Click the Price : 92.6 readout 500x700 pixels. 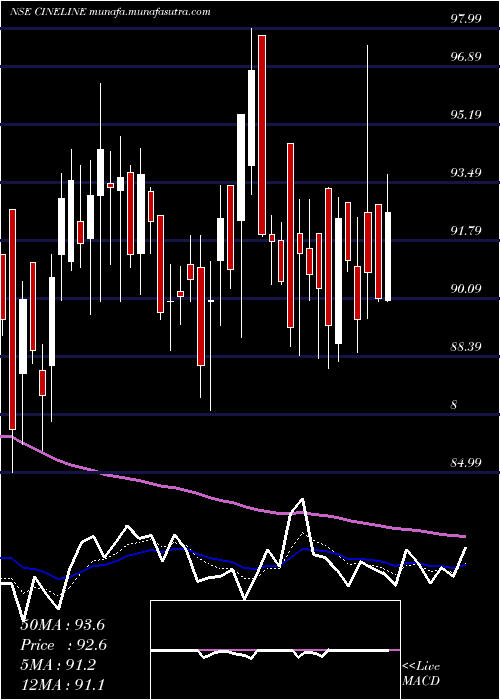[64, 645]
